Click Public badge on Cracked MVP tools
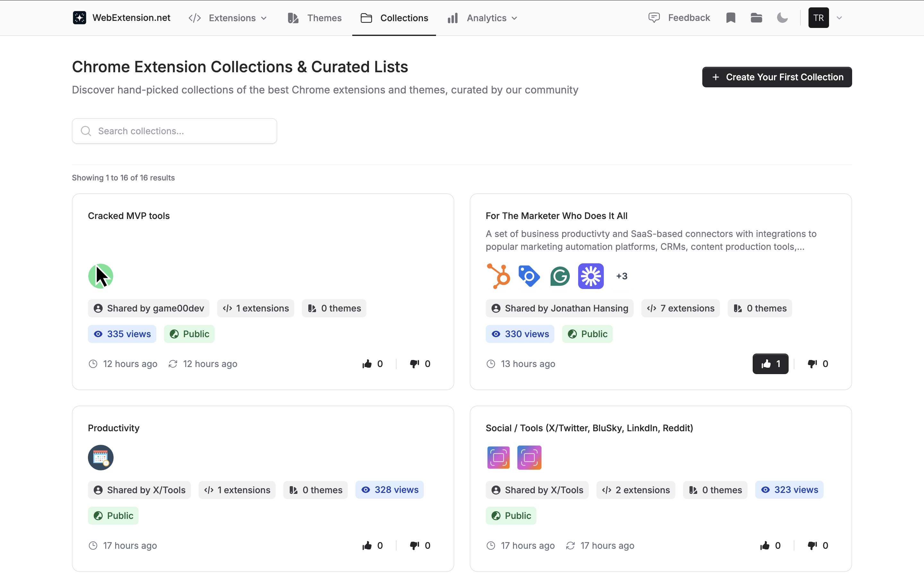The image size is (924, 578). [189, 334]
